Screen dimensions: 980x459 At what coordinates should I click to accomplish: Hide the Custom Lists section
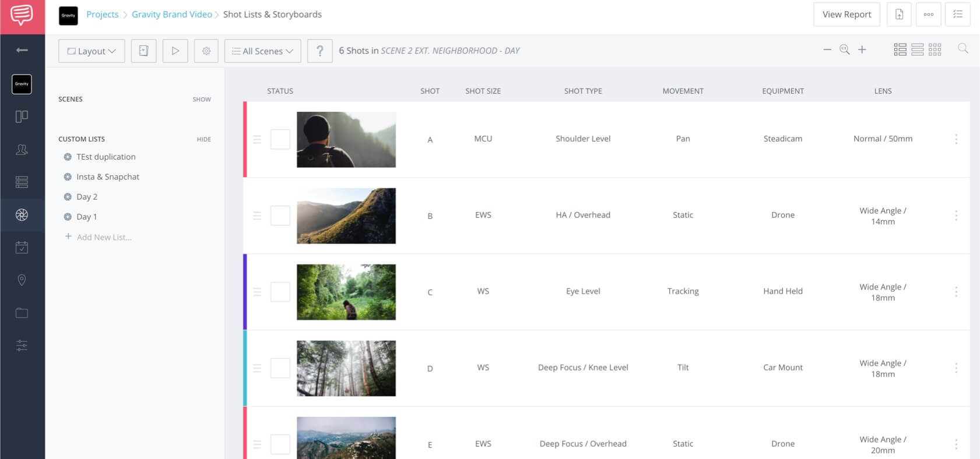203,140
